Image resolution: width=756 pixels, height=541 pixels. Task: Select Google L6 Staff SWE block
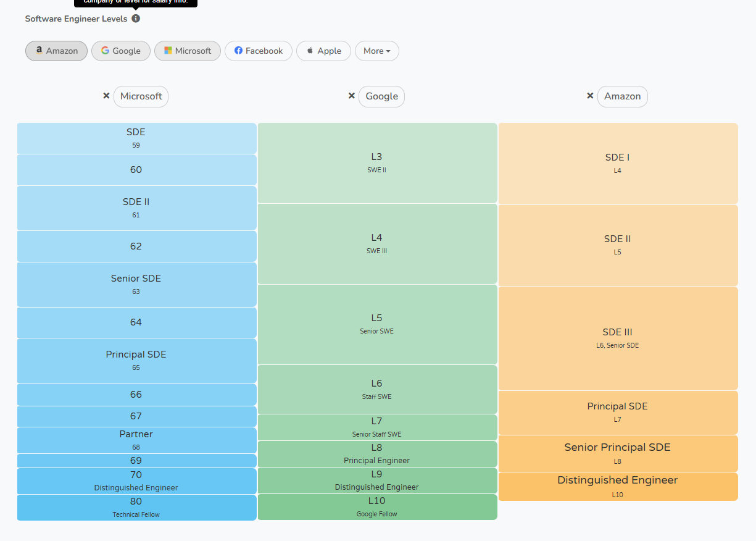tap(377, 390)
